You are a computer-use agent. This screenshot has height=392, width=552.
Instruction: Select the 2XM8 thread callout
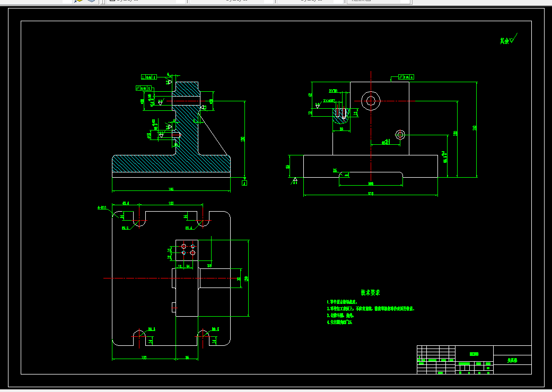(334, 91)
